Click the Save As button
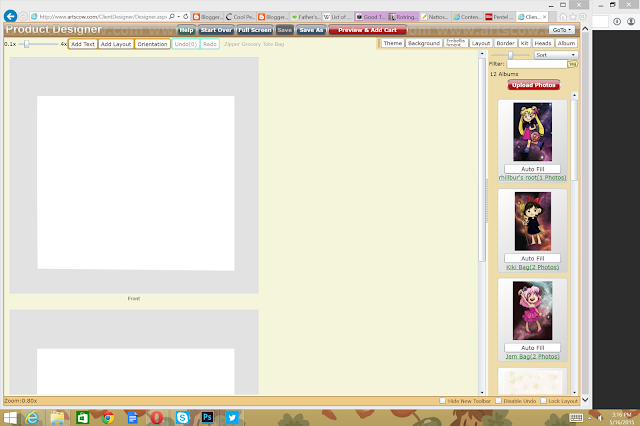The width and height of the screenshot is (640, 426). pos(311,30)
